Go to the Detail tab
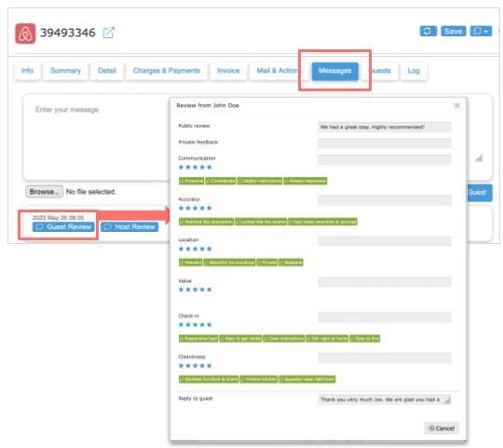This screenshot has width=503, height=448. pos(107,71)
